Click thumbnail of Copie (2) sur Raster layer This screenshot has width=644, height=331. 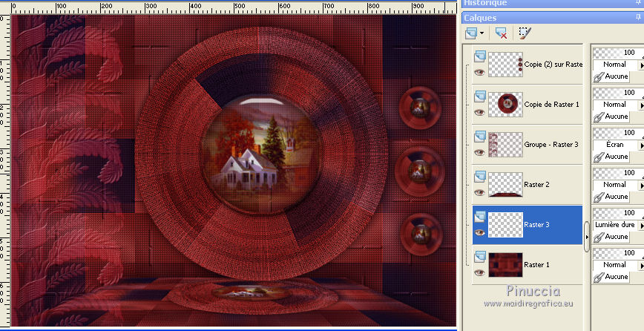pyautogui.click(x=505, y=65)
